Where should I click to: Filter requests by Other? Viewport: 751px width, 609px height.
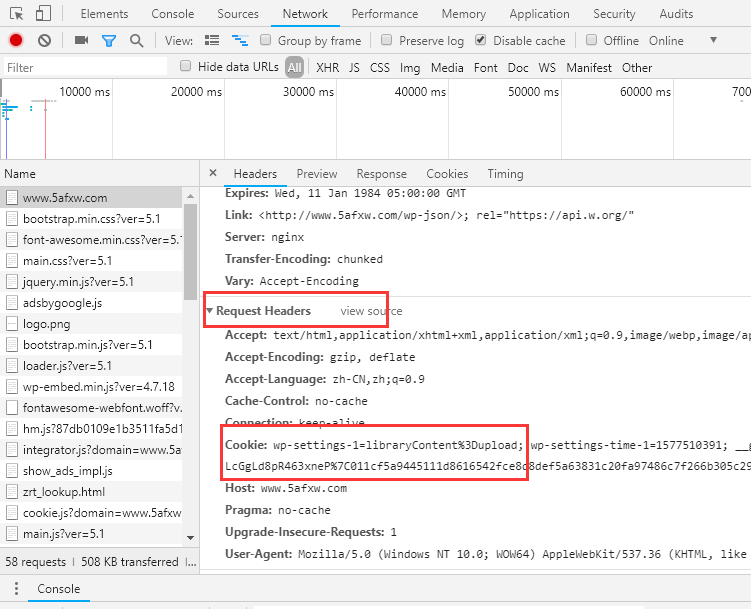(x=637, y=68)
